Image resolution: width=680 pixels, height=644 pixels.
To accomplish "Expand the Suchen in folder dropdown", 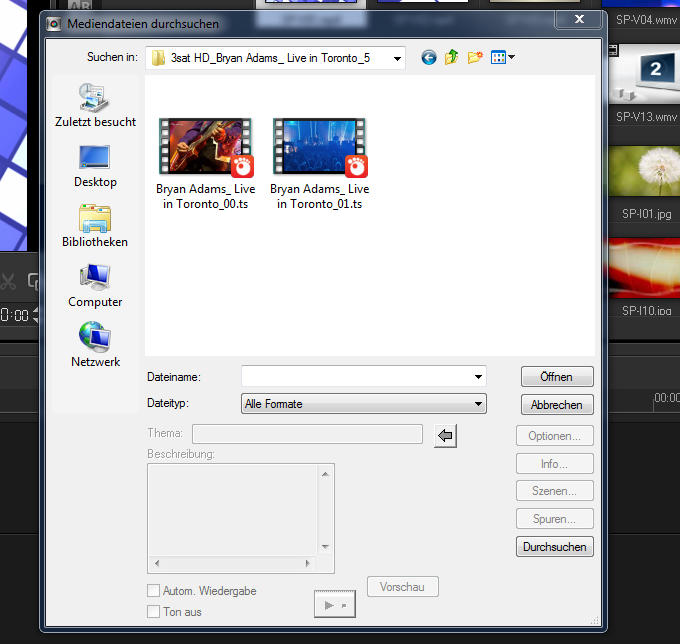I will click(x=397, y=59).
